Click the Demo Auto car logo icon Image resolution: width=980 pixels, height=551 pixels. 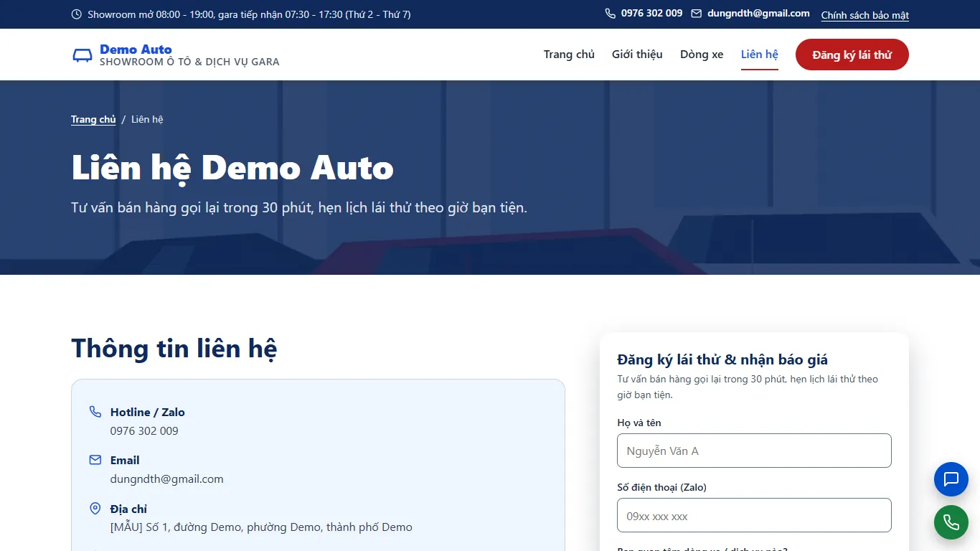83,55
